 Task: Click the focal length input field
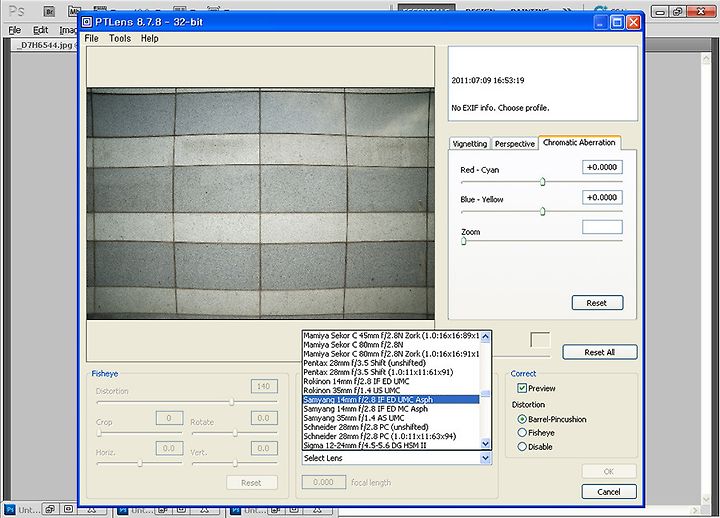point(324,482)
